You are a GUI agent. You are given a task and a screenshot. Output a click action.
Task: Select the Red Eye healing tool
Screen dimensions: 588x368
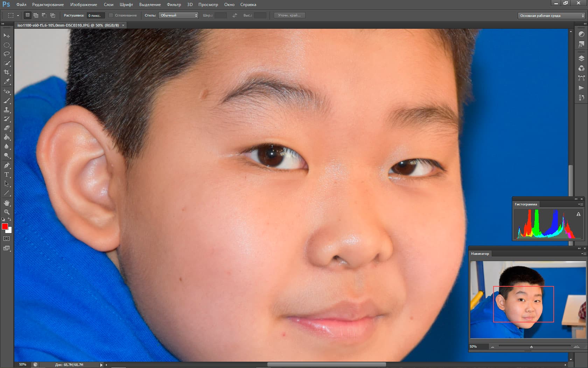point(7,91)
